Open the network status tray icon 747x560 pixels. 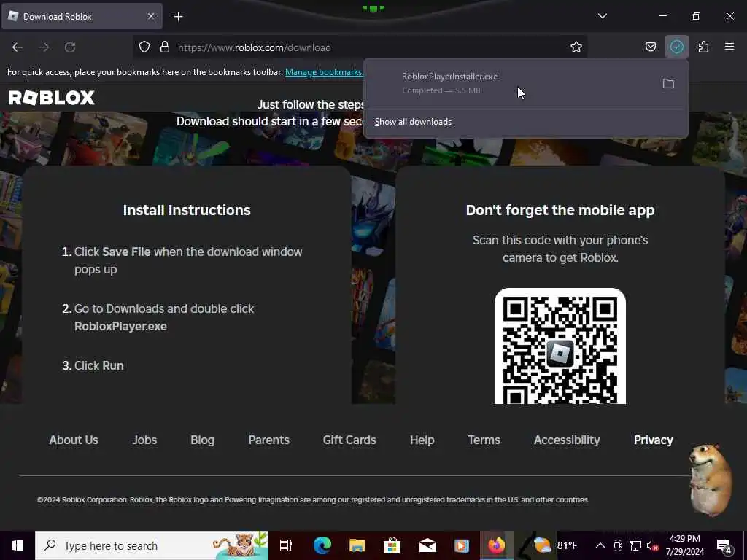pyautogui.click(x=635, y=545)
